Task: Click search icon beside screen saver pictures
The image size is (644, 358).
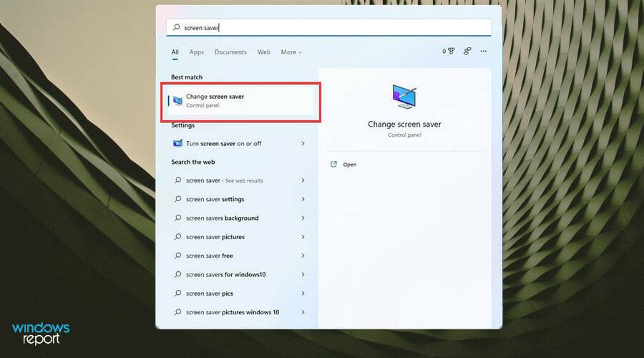Action: click(x=178, y=237)
